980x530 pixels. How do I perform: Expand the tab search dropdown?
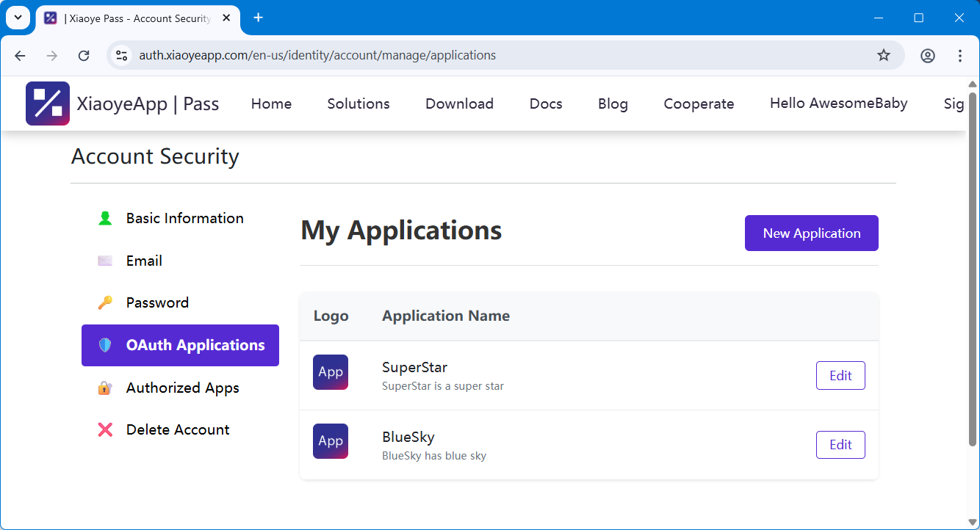18,18
